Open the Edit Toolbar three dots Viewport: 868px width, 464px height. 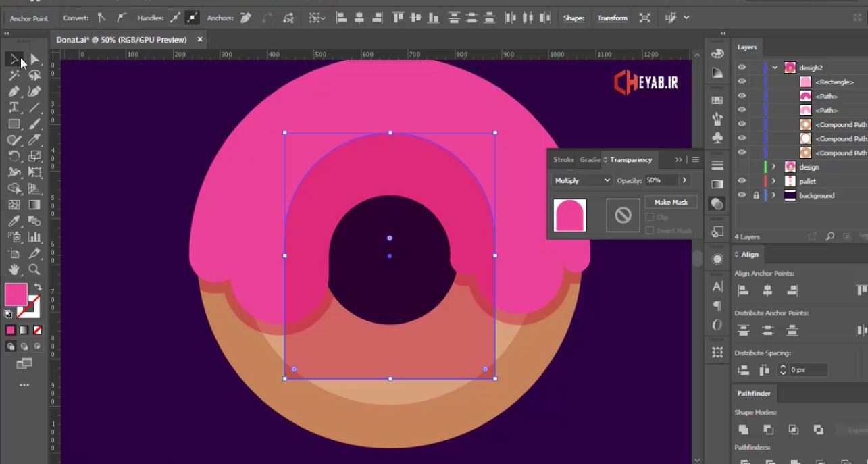pos(24,385)
